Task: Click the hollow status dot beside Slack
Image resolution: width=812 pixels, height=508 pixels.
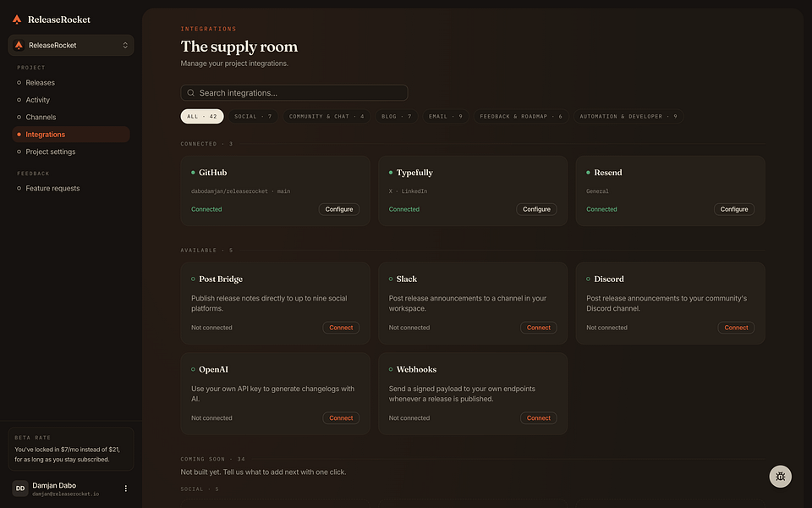Action: (x=391, y=279)
